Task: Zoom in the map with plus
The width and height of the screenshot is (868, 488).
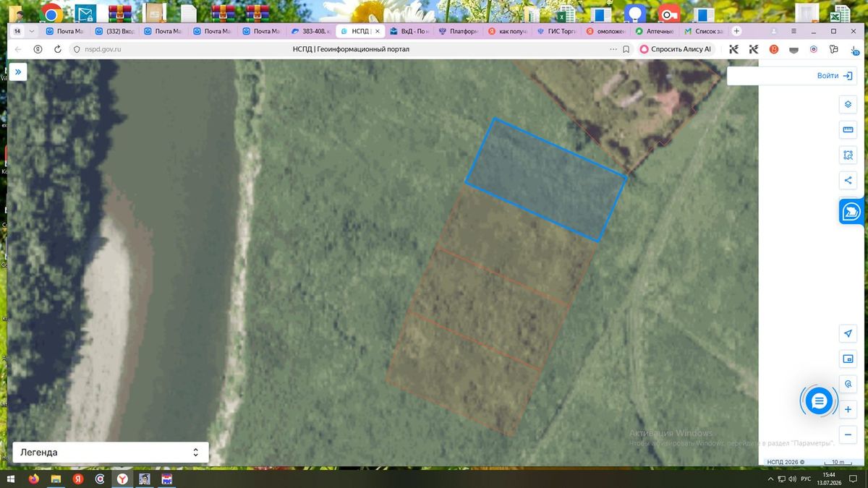Action: (848, 409)
